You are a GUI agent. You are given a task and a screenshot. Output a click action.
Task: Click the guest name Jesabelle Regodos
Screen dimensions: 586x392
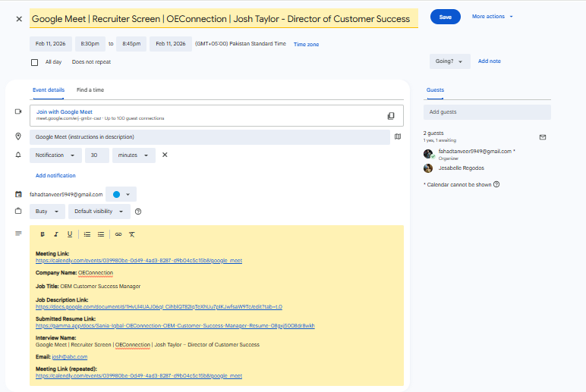(x=462, y=168)
